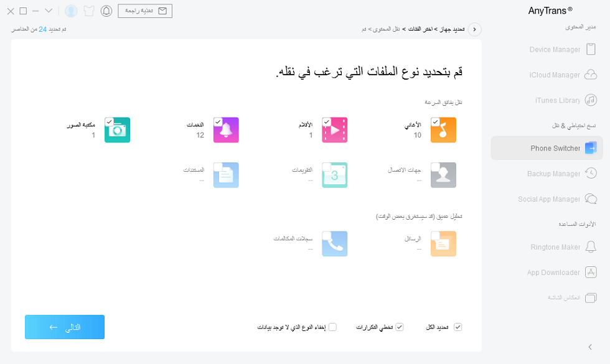Click the Ringtone Maker bell icon

pyautogui.click(x=591, y=247)
